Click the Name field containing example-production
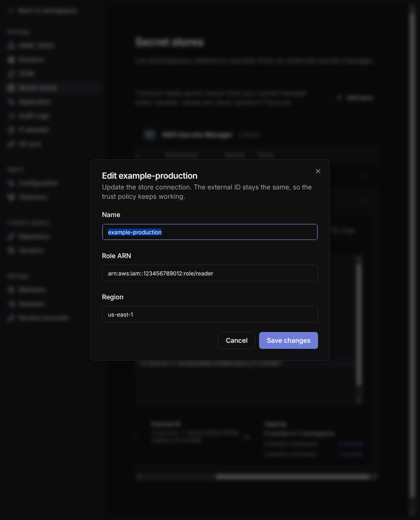Screen dimensions: 420x520 [x=210, y=232]
